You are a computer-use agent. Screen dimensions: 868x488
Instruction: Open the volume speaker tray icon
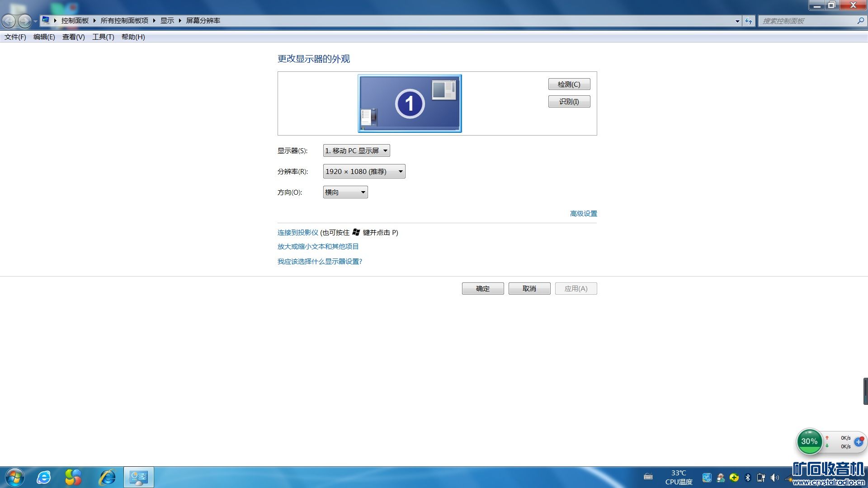[x=774, y=478]
